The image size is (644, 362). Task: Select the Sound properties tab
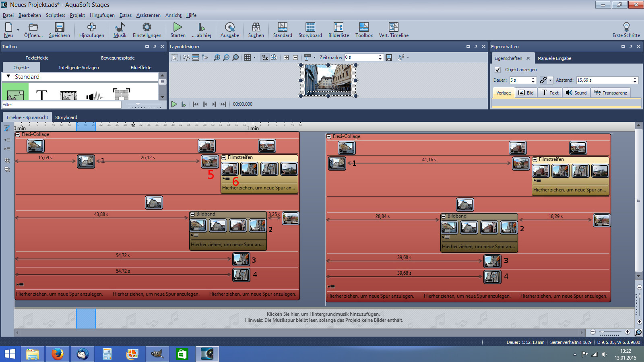click(576, 93)
